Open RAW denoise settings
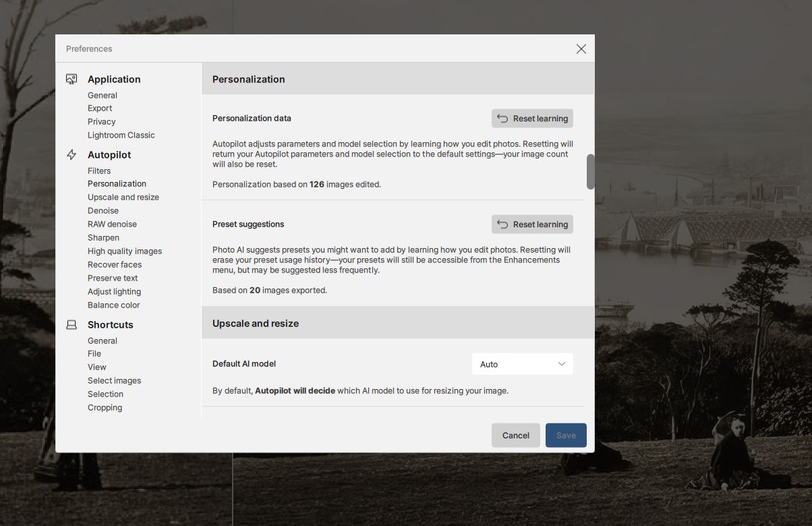 [x=112, y=224]
